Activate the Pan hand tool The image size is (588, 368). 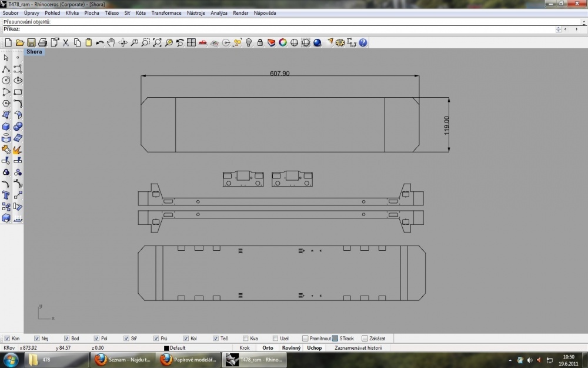coord(111,43)
